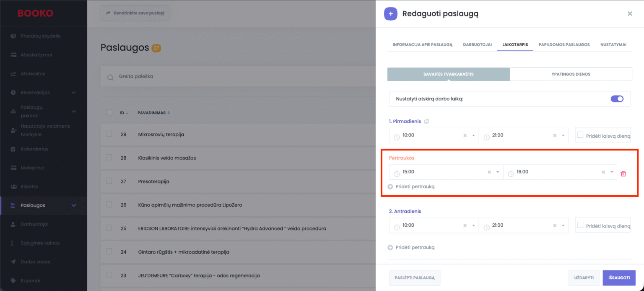The image size is (644, 291).
Task: Clear the Pirmadienis 10:00 start time
Action: (x=465, y=136)
